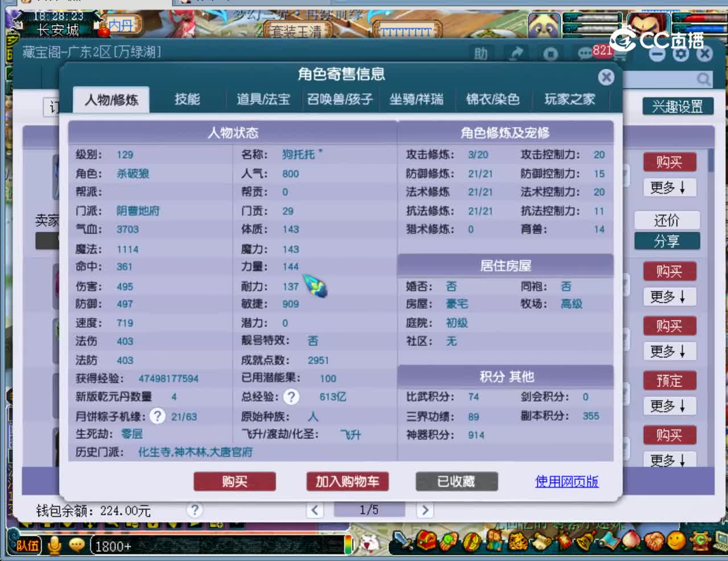
Task: Open the 坐骑/祥瑞 tab
Action: [x=416, y=99]
